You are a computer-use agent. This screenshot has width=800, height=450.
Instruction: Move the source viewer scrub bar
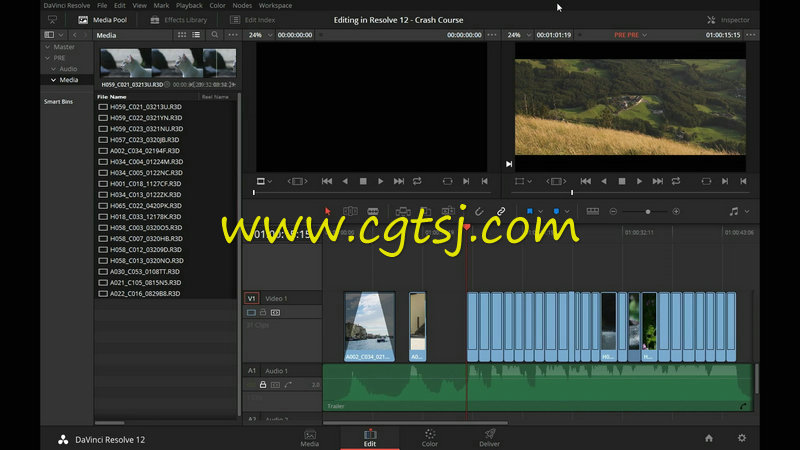(x=371, y=192)
